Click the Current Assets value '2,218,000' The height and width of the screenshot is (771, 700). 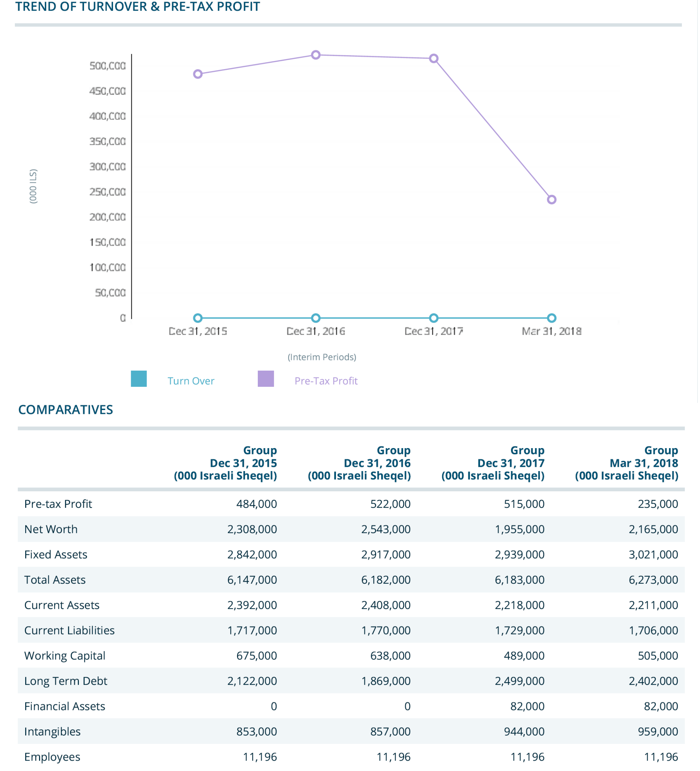pos(520,605)
